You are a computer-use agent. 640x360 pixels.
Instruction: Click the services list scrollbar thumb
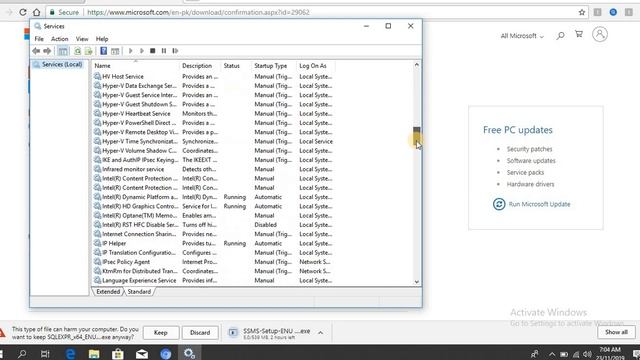coord(416,137)
